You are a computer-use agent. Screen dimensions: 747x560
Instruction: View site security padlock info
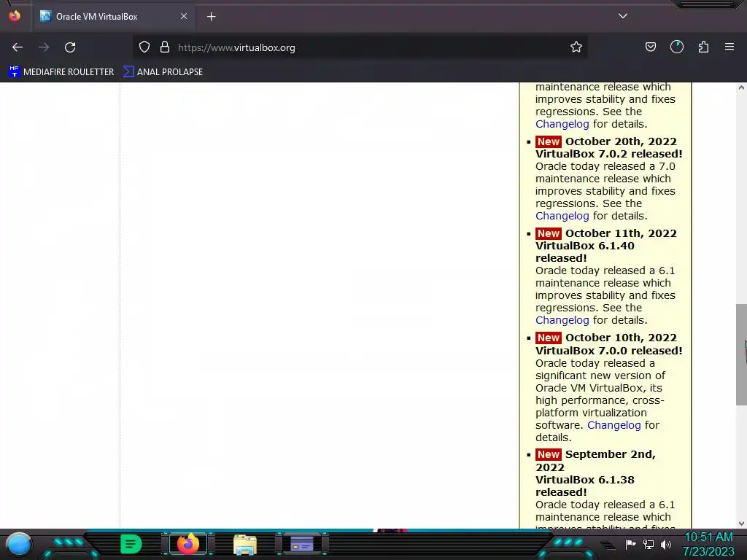pos(165,47)
